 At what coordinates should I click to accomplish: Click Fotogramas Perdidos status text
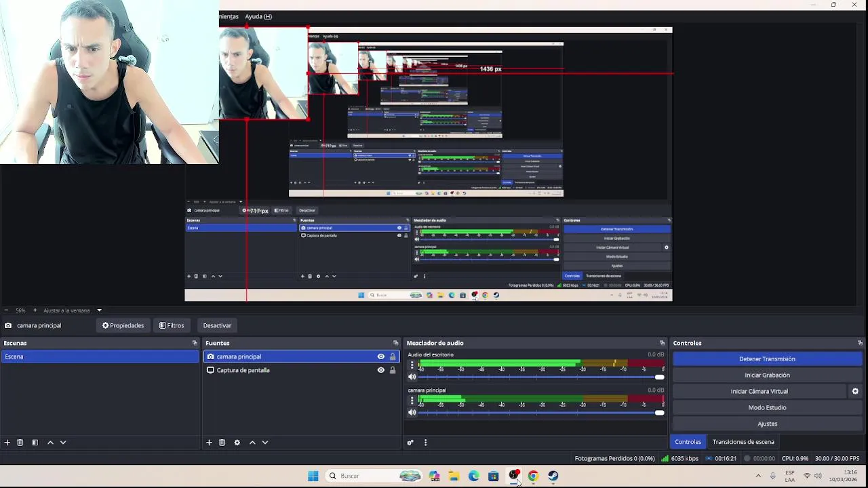tap(615, 459)
